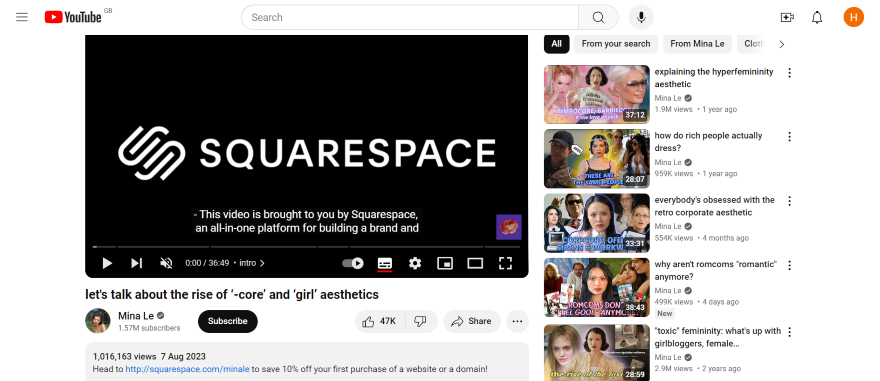The image size is (880, 381).
Task: Click the '1.57M subscribers' text
Action: [149, 328]
